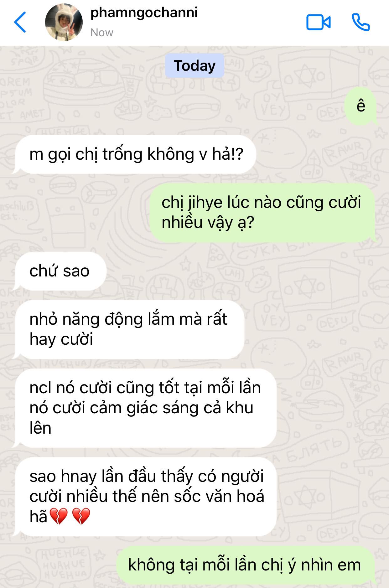The height and width of the screenshot is (588, 389).
Task: Tap message "nhỏ năng động lắm mà rất hay cười"
Action: coord(129,329)
